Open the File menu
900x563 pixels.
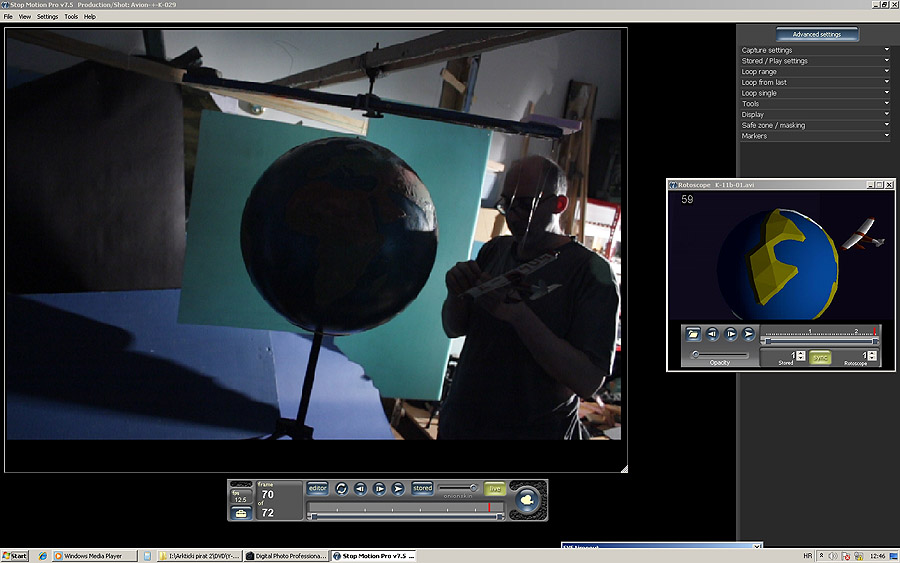pos(8,17)
